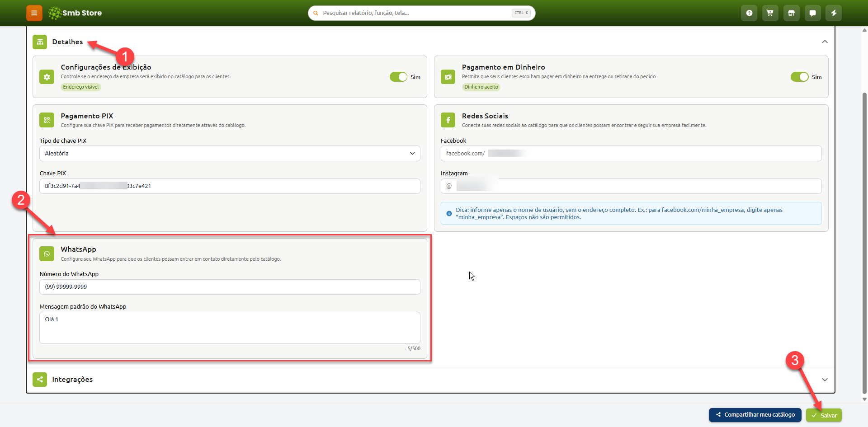
Task: Click the Pagamento PIX heading
Action: tap(87, 116)
